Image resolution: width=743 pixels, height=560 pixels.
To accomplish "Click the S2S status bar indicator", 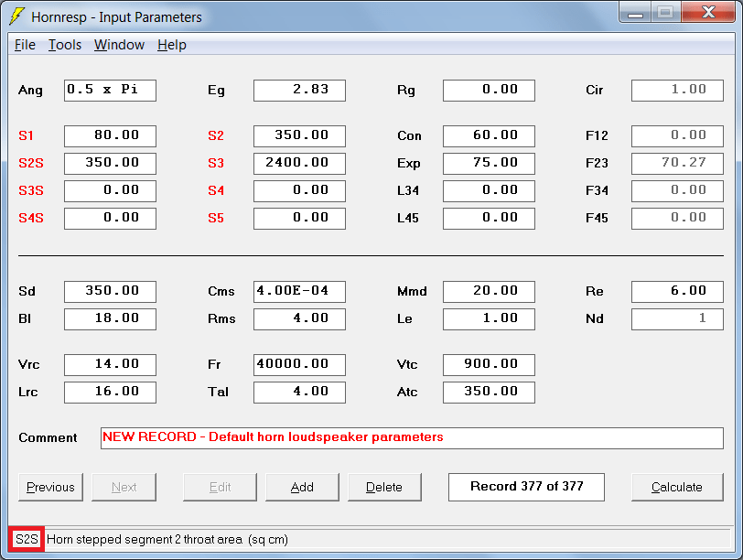I will click(x=27, y=539).
